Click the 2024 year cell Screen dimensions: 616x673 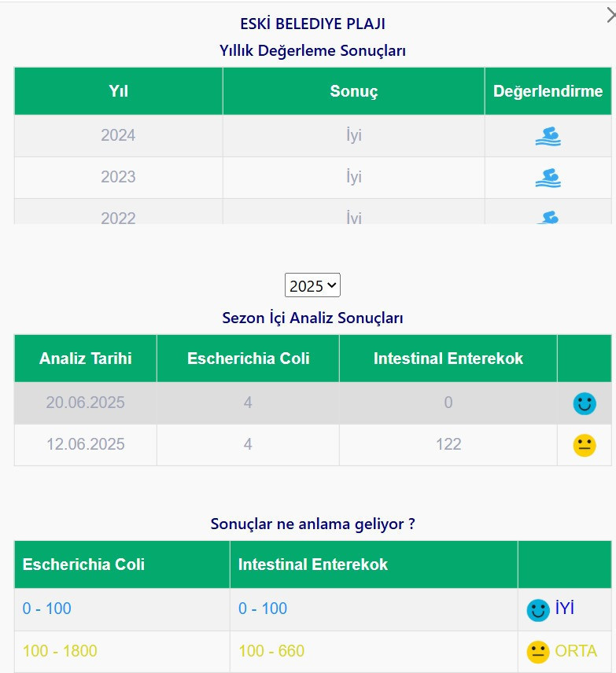coord(118,135)
